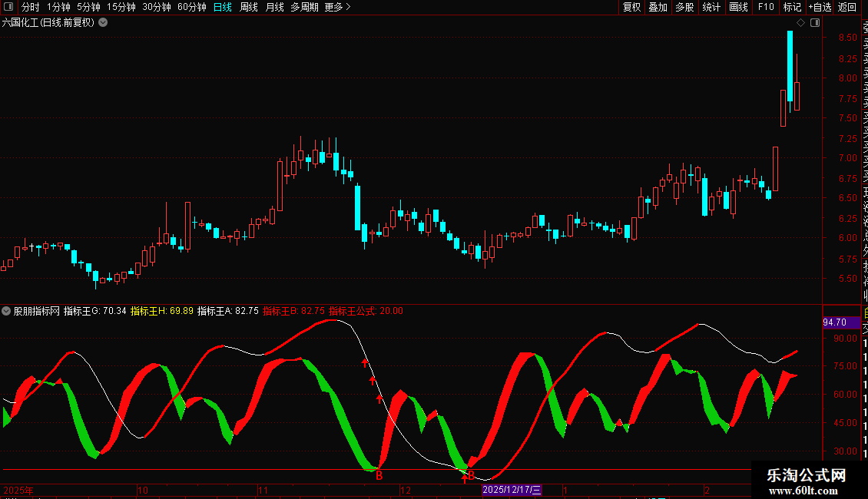Screen dimensions: 868x499
Task: Click the 复权 adjustment button
Action: pos(631,7)
